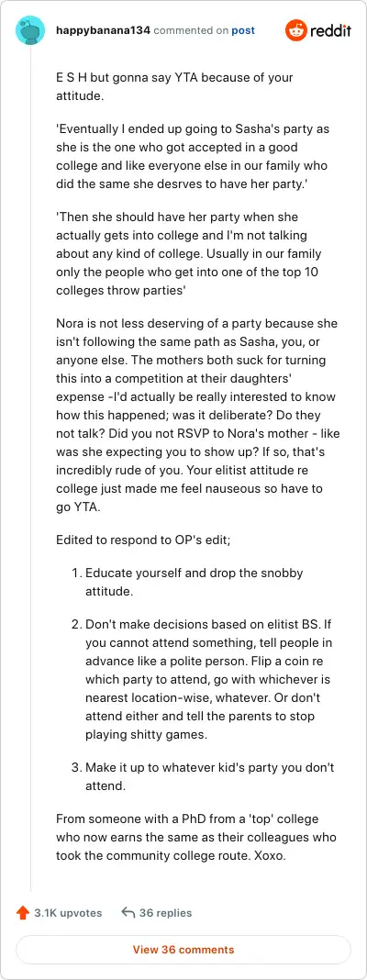Select the 3.1K upvotes count
The image size is (367, 980).
coord(68,913)
